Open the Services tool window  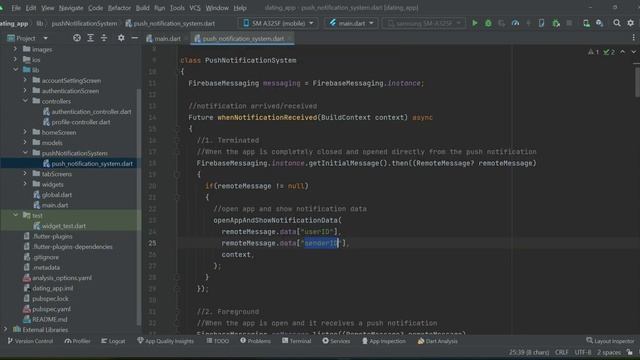tap(336, 341)
